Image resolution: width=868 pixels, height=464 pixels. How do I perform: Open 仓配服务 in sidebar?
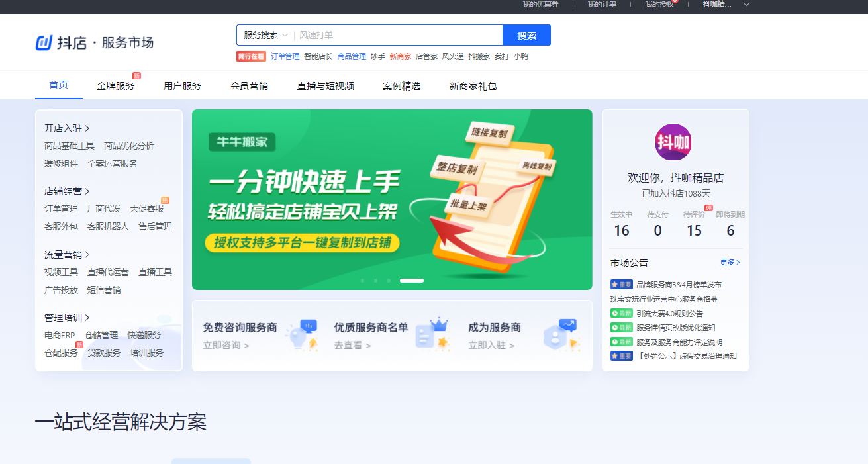coord(61,353)
